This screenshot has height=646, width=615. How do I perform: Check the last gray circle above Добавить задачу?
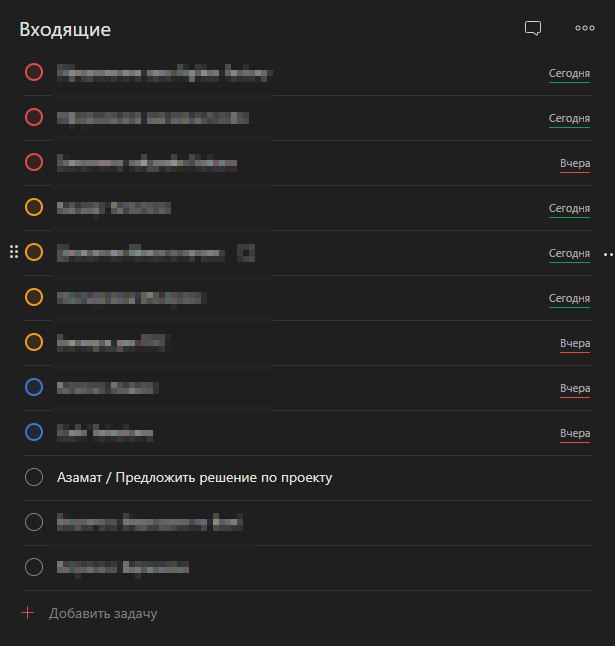(34, 567)
